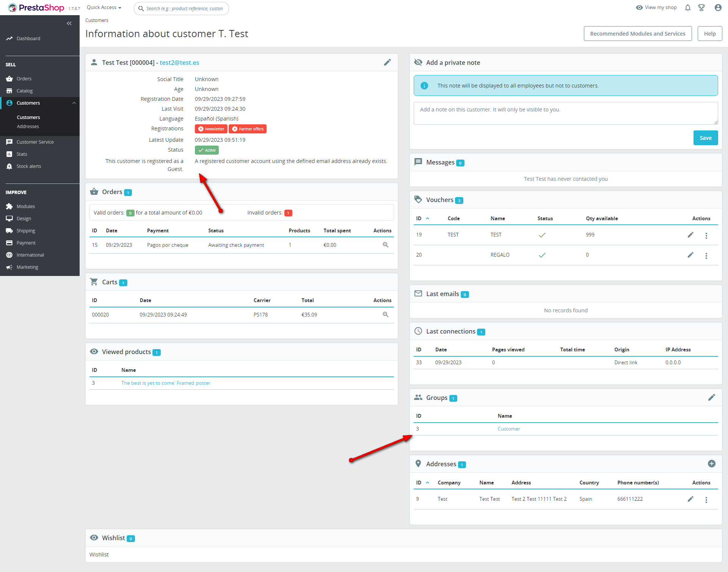728x572 pixels.
Task: Click in the private note text area
Action: 565,113
